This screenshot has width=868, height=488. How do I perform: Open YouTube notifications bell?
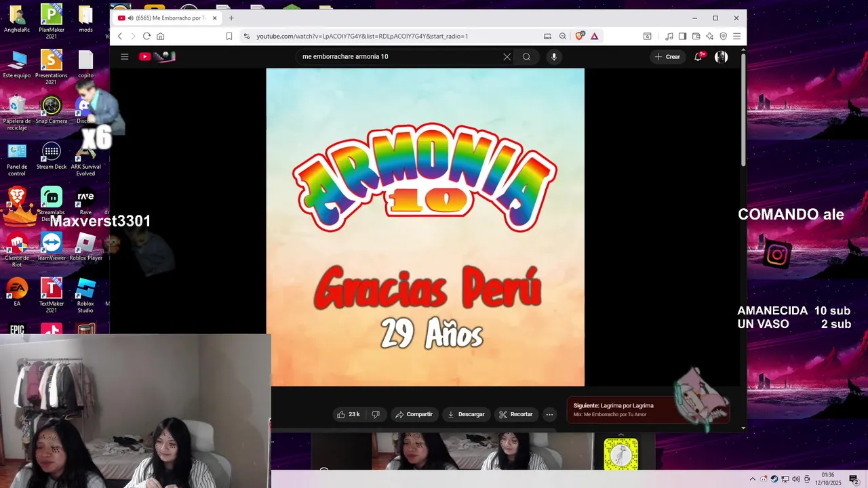point(698,57)
